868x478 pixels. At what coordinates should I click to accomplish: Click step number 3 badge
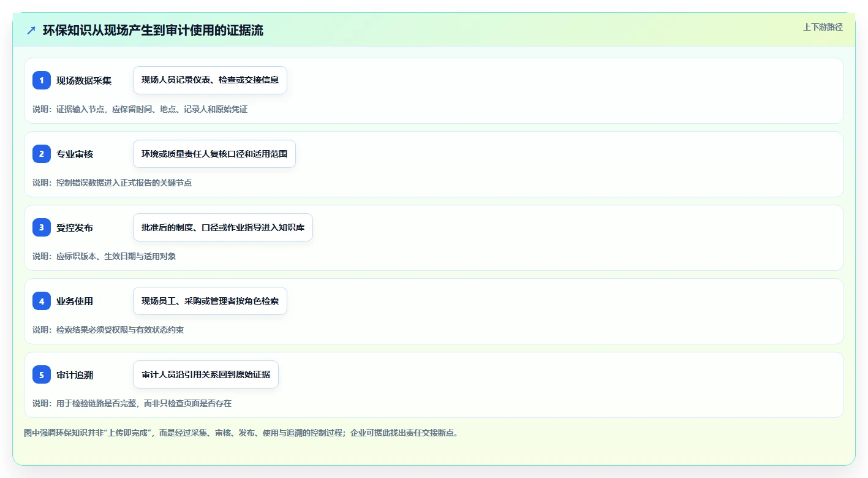(x=42, y=227)
